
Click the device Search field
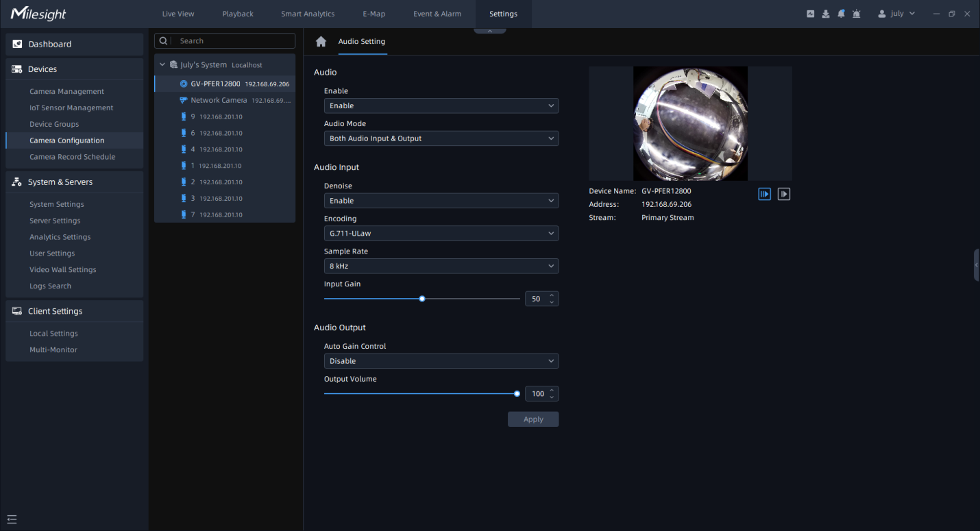(x=233, y=41)
